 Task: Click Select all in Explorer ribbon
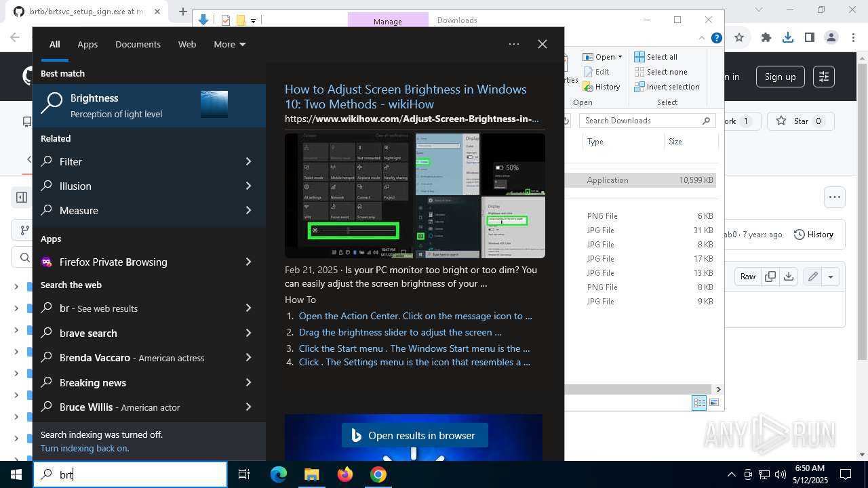(655, 57)
